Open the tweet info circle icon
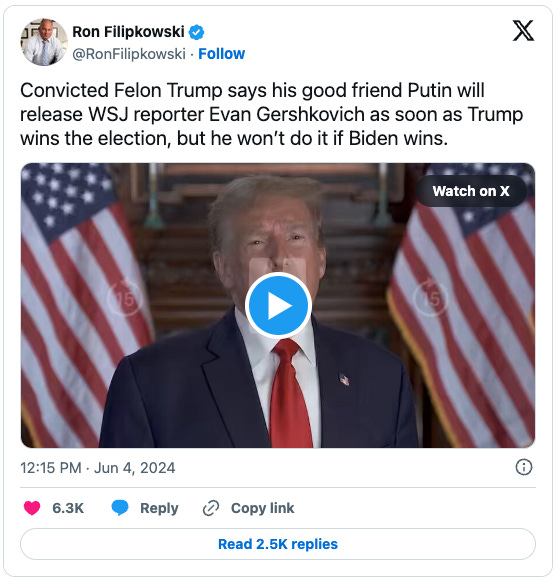The width and height of the screenshot is (557, 581). 524,467
